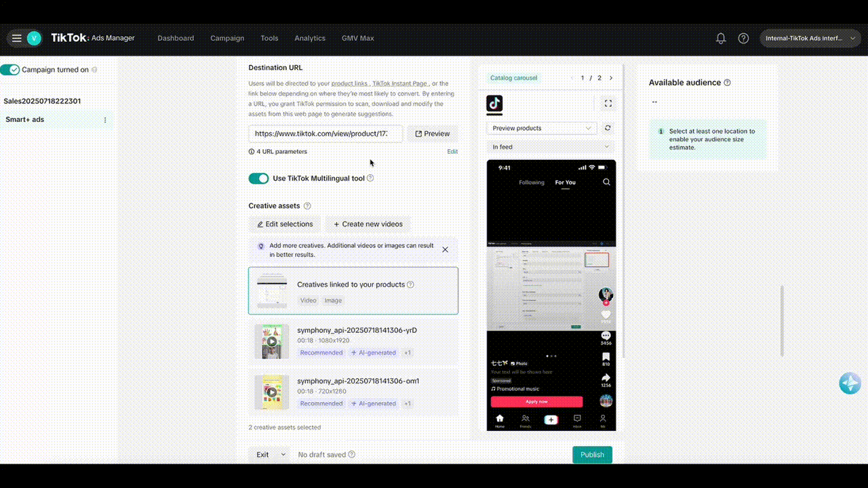Expand the Preview products dropdown
This screenshot has width=868, height=488.
point(541,128)
